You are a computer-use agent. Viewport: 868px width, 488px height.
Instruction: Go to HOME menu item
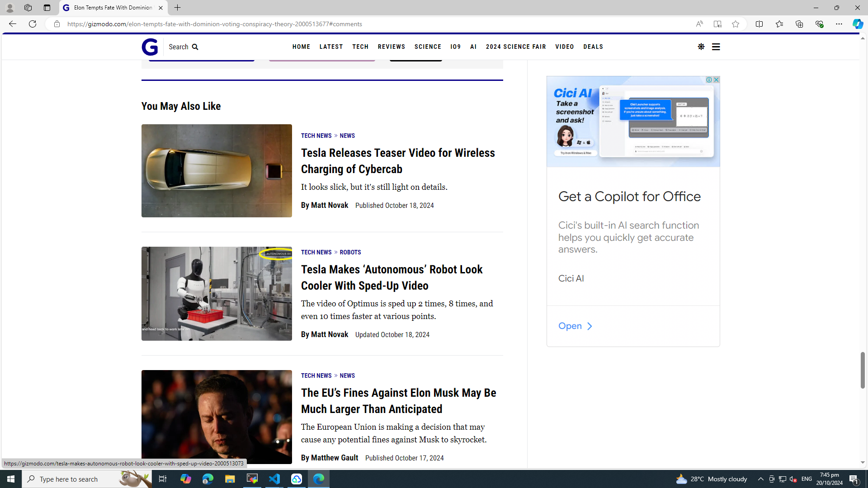point(301,47)
